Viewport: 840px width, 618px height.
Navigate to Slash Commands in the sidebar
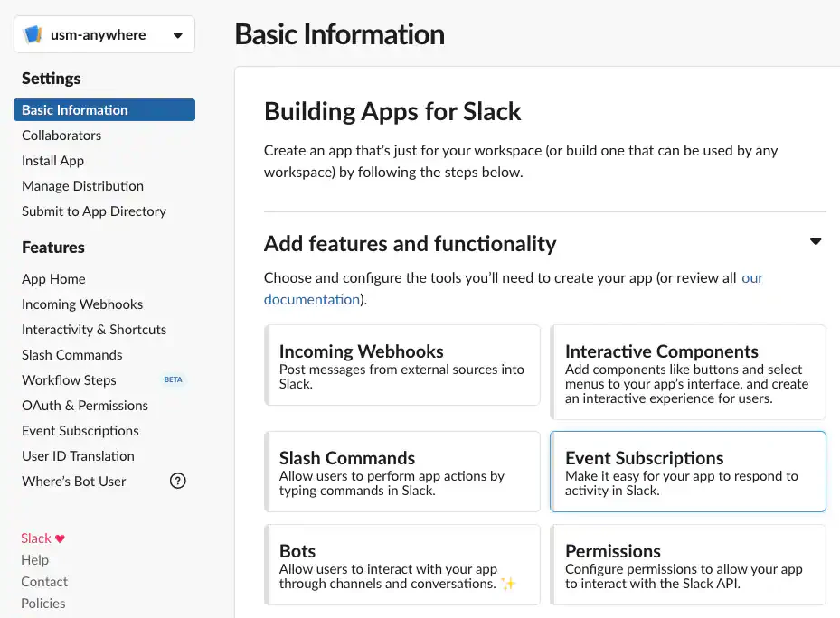pos(71,355)
